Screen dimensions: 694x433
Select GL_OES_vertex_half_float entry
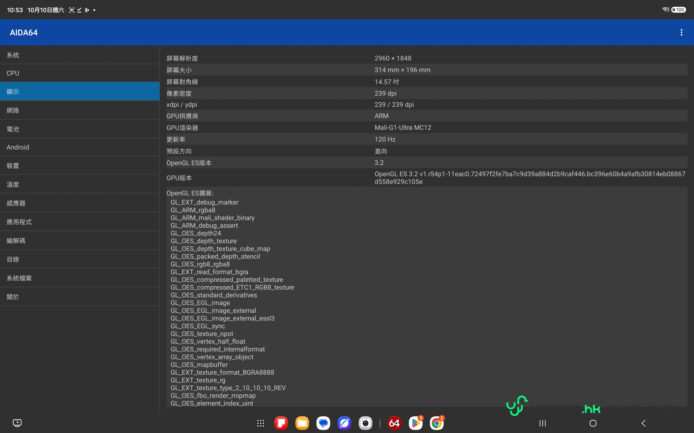[x=208, y=341]
